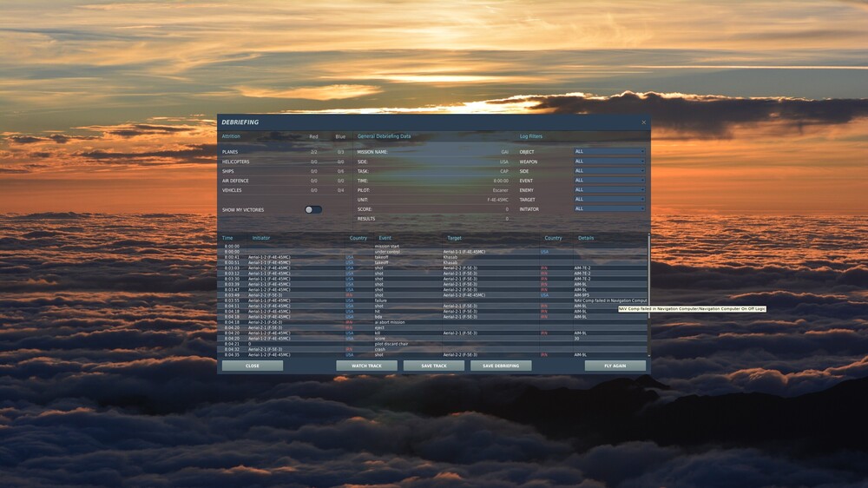Screen dimensions: 868x488
Task: Click the Vehicles attrition row label
Action: tap(232, 190)
